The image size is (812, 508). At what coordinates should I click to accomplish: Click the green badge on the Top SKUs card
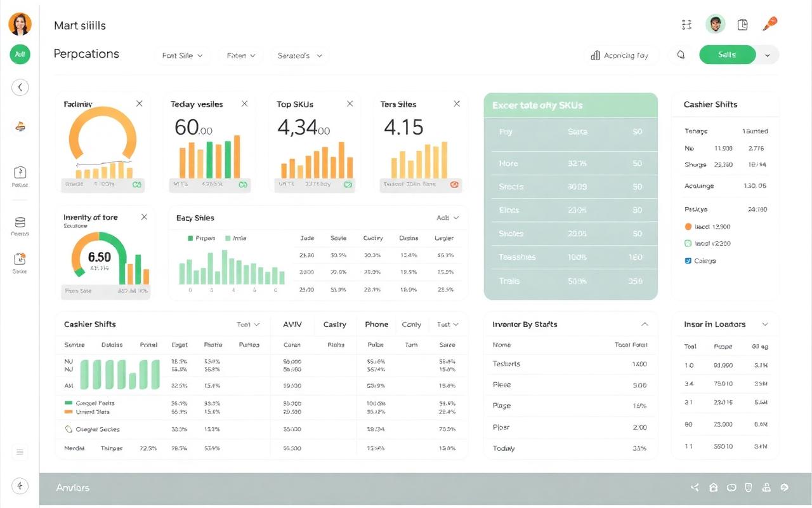pos(348,185)
